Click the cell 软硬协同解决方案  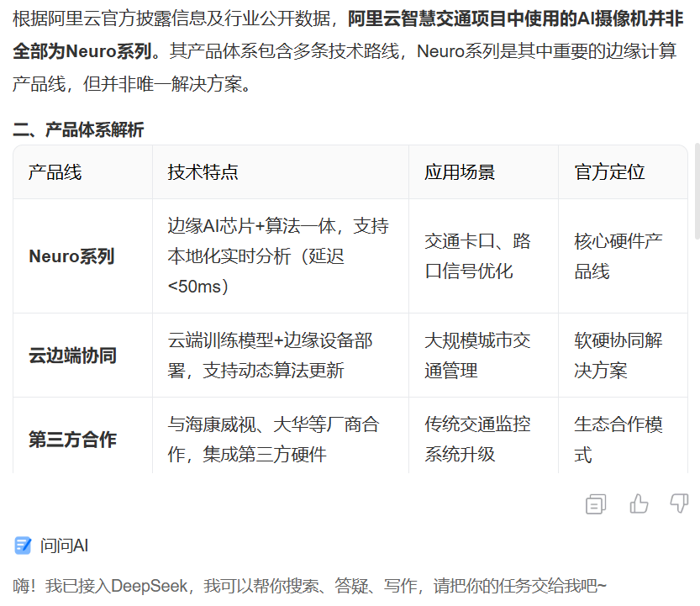[623, 356]
